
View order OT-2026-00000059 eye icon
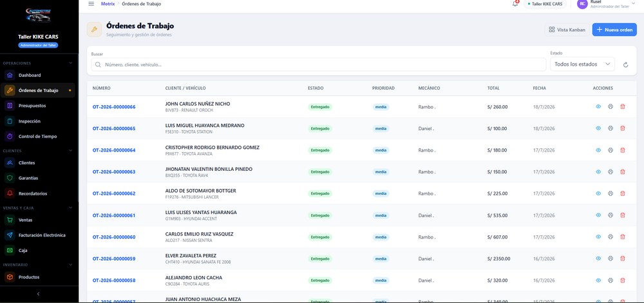[x=598, y=259]
